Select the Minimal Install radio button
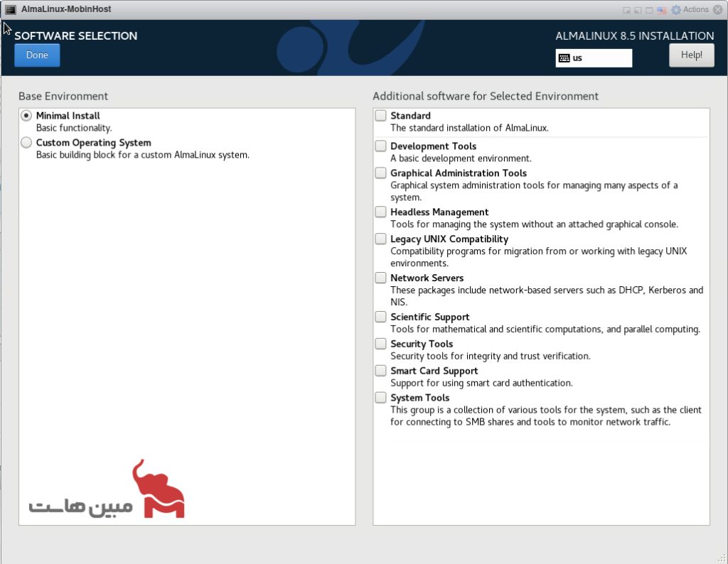Image resolution: width=728 pixels, height=564 pixels. click(x=26, y=116)
